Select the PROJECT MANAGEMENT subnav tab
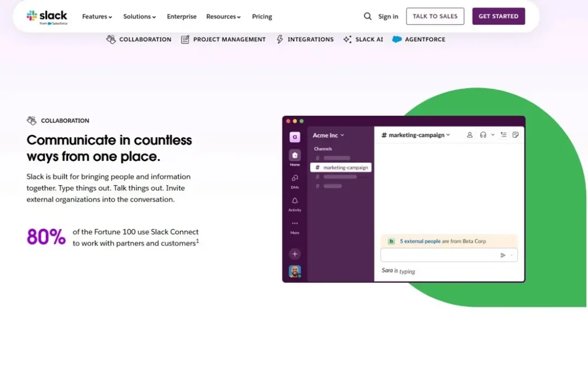This screenshot has width=588, height=368. 223,40
